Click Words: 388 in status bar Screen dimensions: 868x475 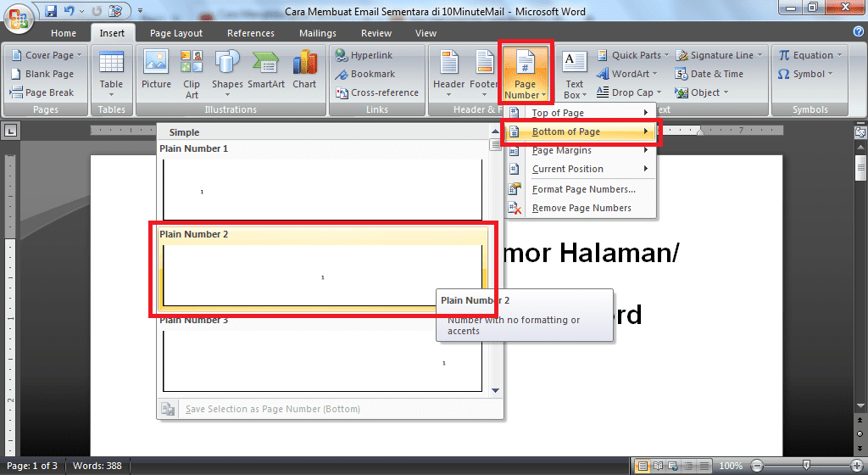[97, 467]
